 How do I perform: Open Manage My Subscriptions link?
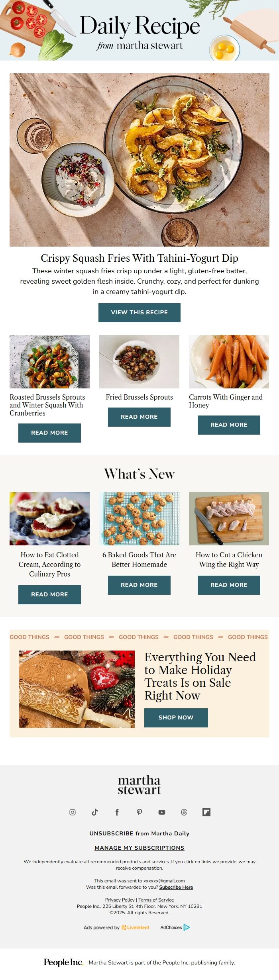[139, 848]
